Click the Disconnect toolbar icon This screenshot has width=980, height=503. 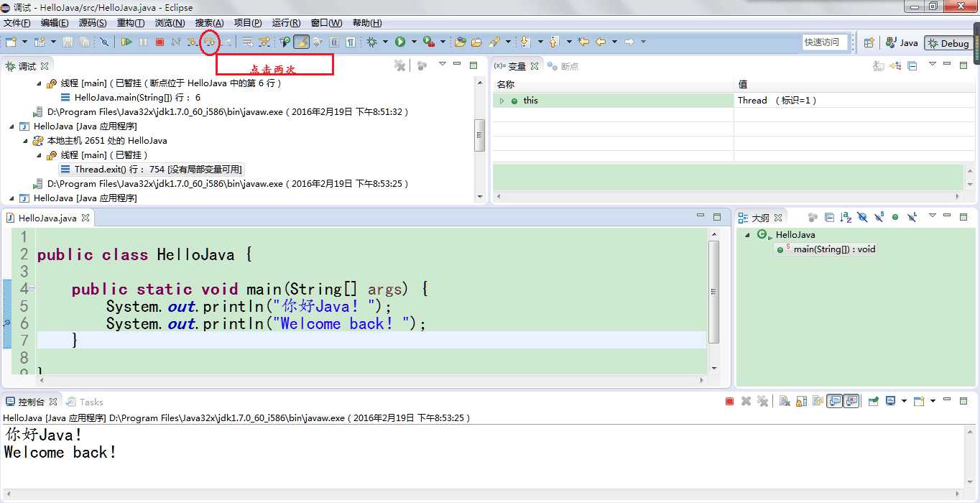coord(176,42)
